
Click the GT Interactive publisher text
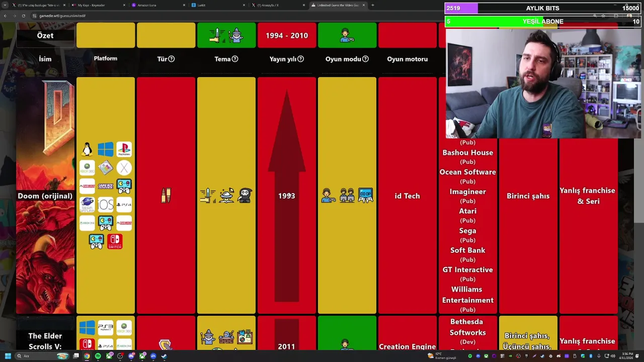click(x=468, y=269)
